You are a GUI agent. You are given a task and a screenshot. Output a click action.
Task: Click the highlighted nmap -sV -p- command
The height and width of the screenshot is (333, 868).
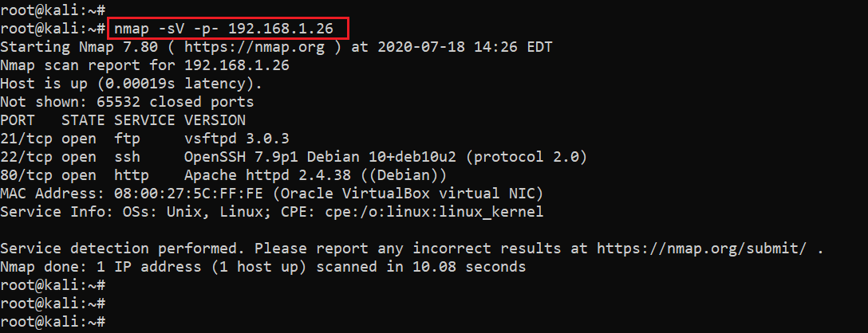pos(230,29)
